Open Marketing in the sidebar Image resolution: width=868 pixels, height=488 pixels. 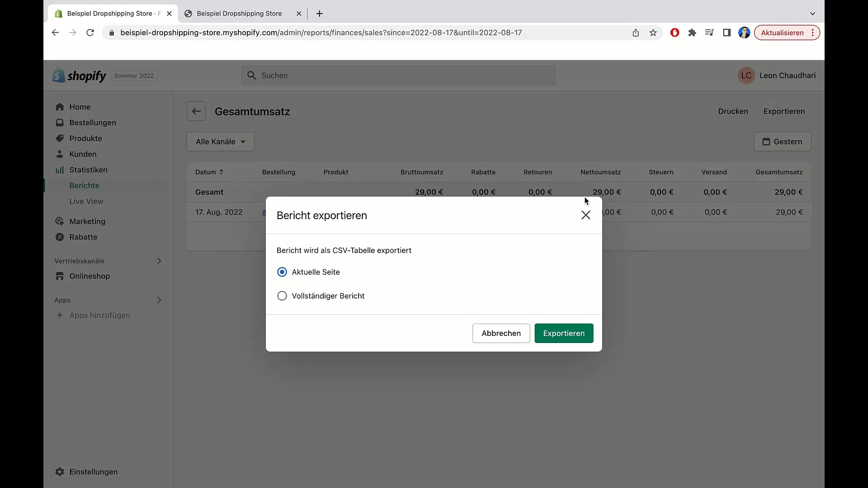87,221
